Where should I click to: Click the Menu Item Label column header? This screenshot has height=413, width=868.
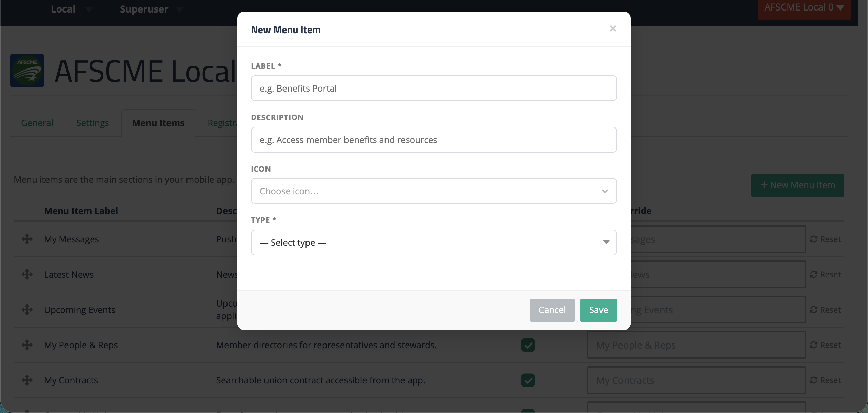pyautogui.click(x=81, y=211)
